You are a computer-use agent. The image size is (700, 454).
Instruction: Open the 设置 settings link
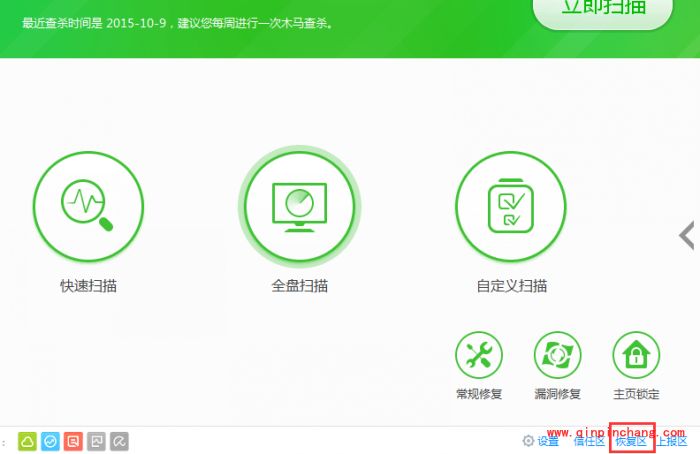tap(548, 442)
